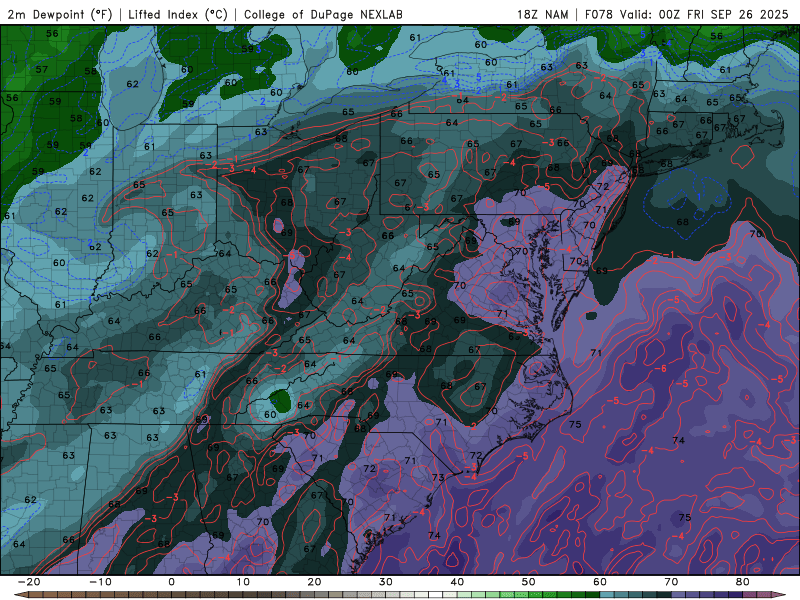Click the '50' color scale tick label

[x=529, y=582]
